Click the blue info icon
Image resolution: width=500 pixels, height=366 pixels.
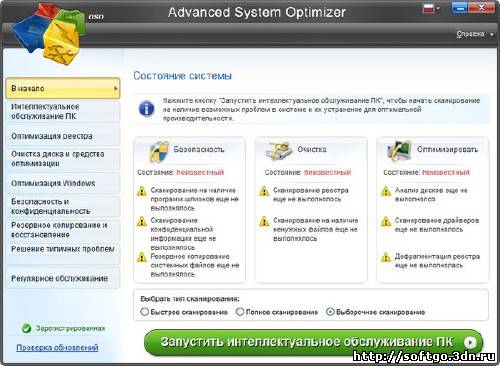point(146,109)
